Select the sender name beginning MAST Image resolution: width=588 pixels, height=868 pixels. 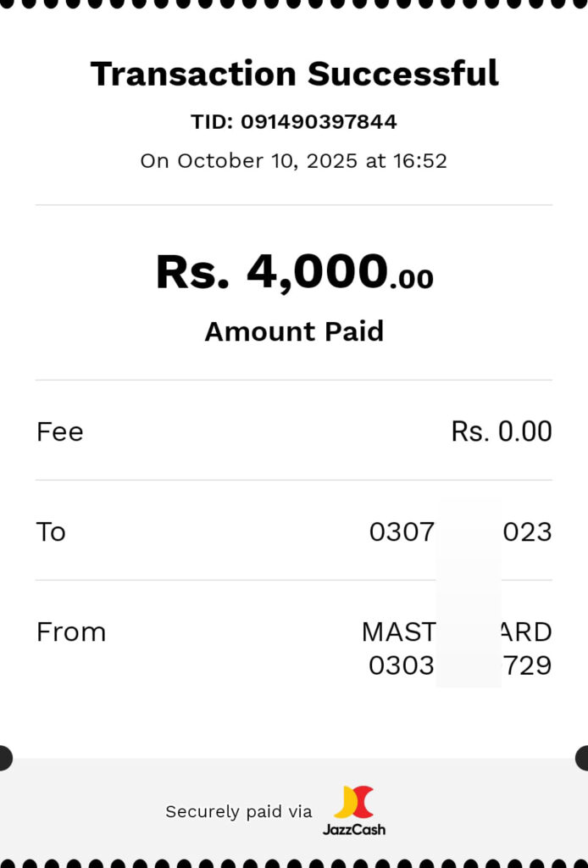398,632
